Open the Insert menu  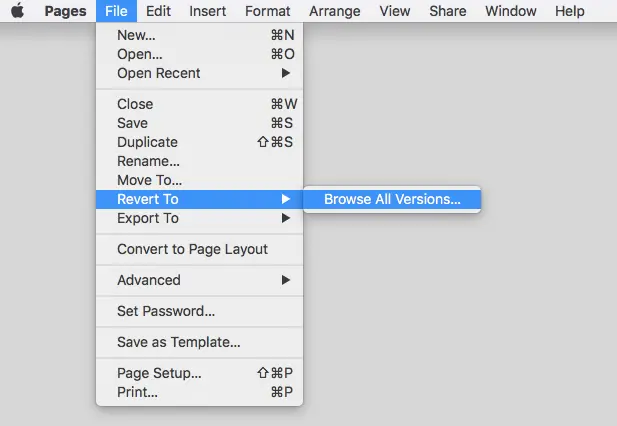click(x=207, y=11)
